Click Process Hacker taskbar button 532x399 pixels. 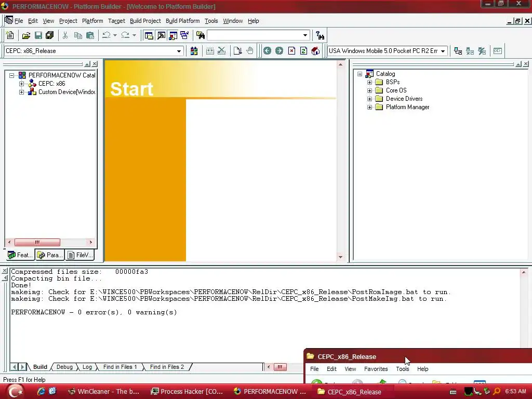coord(187,392)
